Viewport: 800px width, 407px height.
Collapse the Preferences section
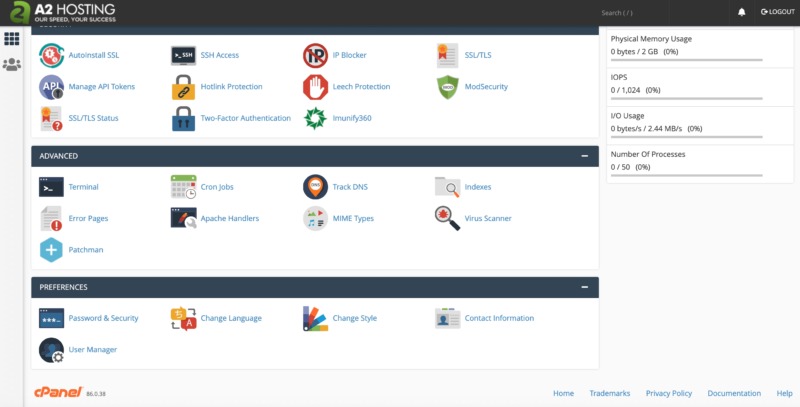pos(584,287)
